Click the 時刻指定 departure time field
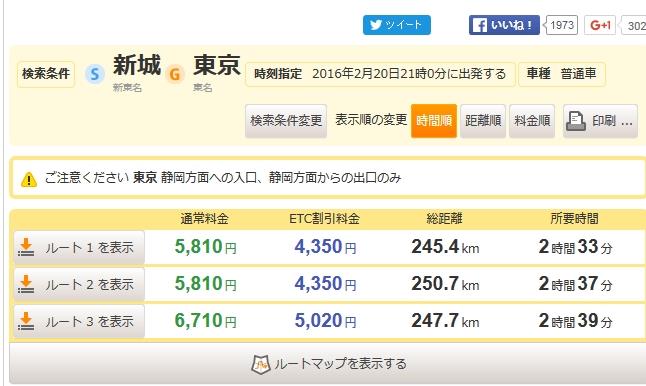646x386 pixels. click(380, 74)
